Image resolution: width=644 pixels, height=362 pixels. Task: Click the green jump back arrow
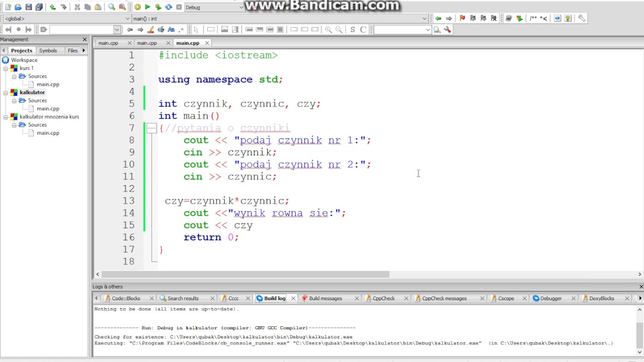click(438, 19)
